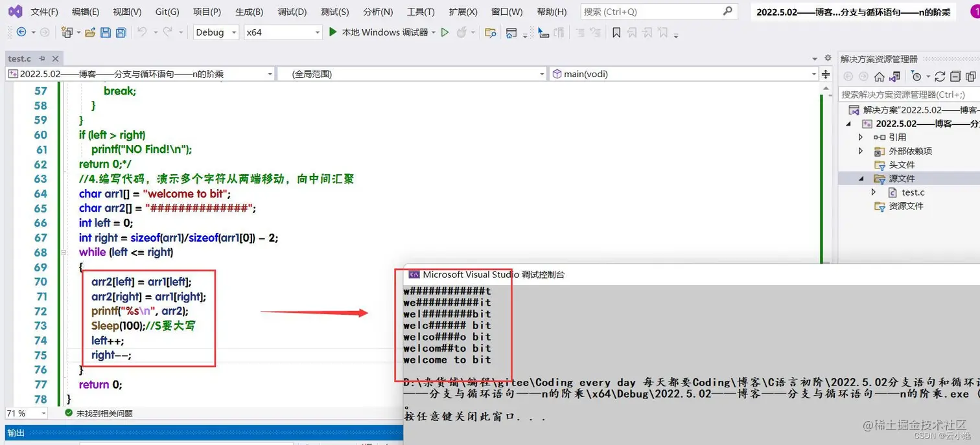Expand the test.c file node

coord(874,192)
